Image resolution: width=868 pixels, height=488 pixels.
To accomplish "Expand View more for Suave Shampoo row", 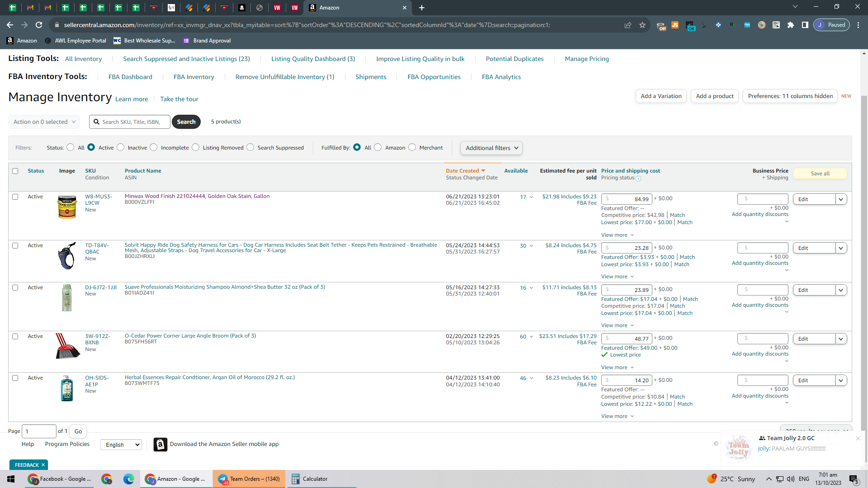I will 618,326.
